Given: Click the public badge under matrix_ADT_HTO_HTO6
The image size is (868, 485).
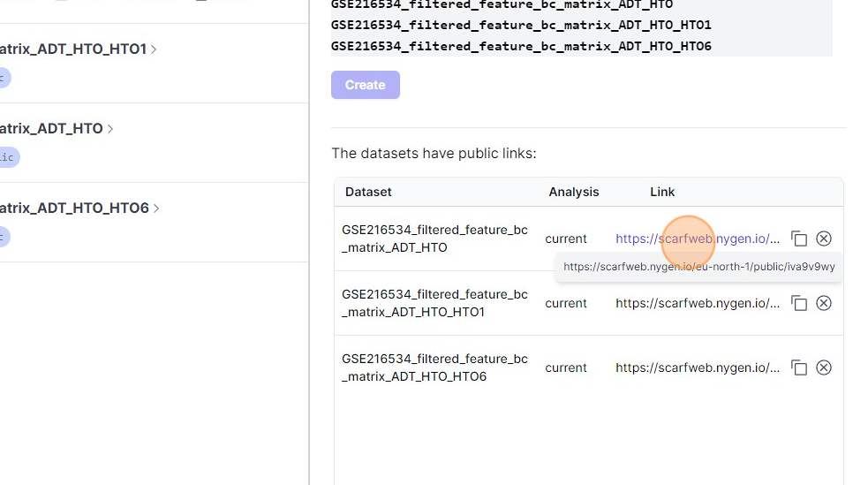Looking at the screenshot, I should click(x=4, y=237).
